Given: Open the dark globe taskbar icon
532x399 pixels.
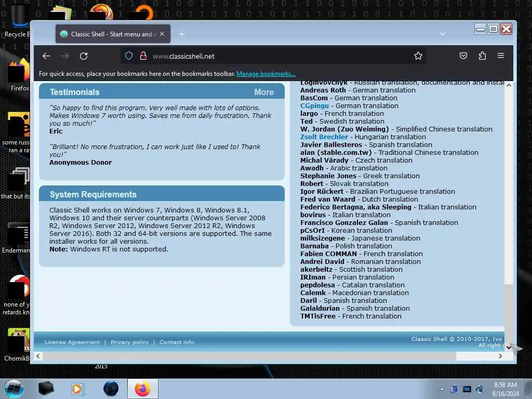Looking at the screenshot, I should pos(111,389).
